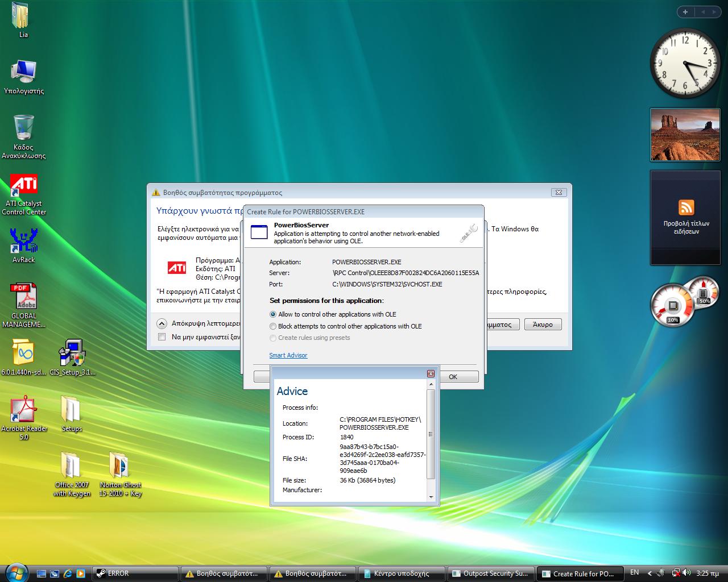Open the Κάδος Ανακύκλωσης recycle bin
This screenshot has height=582, width=728.
pyautogui.click(x=24, y=136)
